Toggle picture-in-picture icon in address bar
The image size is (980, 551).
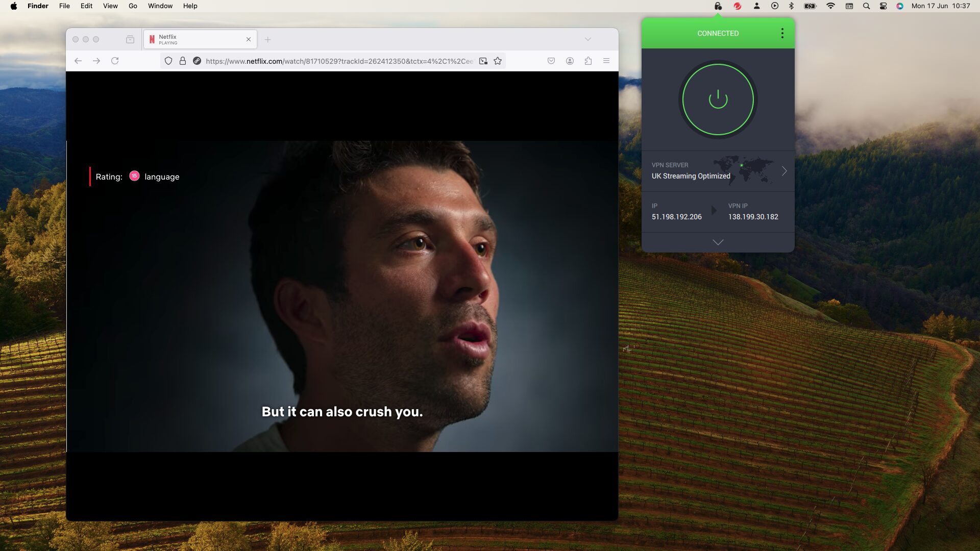(x=483, y=61)
